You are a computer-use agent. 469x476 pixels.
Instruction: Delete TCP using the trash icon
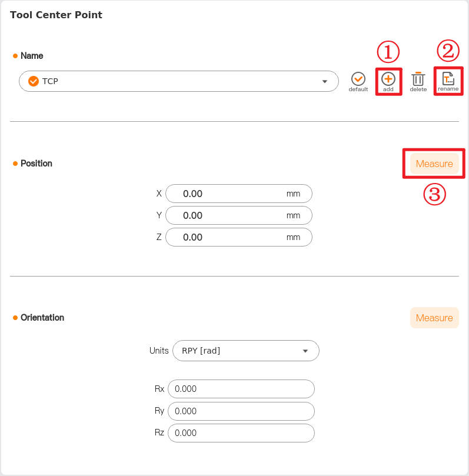(x=418, y=79)
